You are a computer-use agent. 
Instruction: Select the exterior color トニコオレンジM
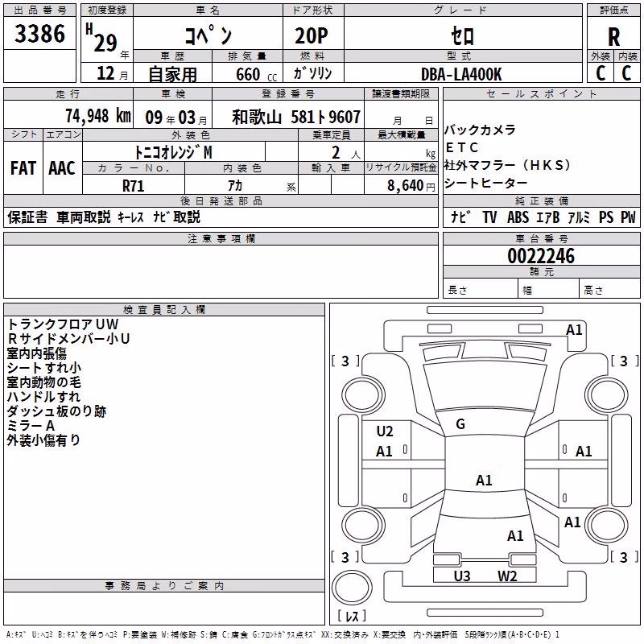[x=173, y=152]
